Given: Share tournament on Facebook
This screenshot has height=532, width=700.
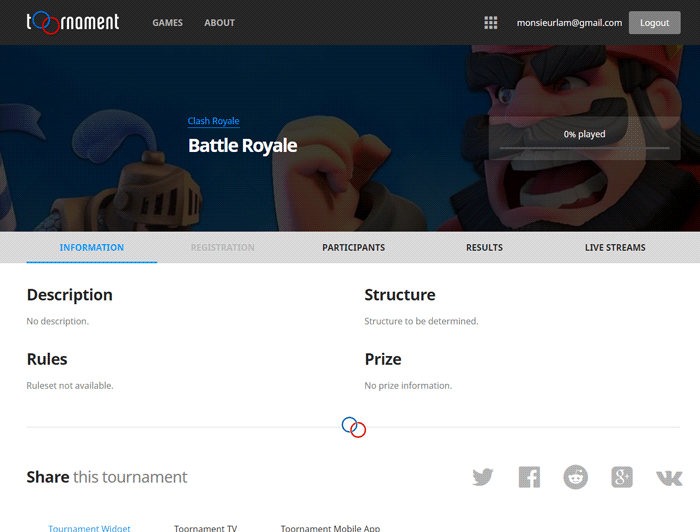Looking at the screenshot, I should (x=529, y=477).
